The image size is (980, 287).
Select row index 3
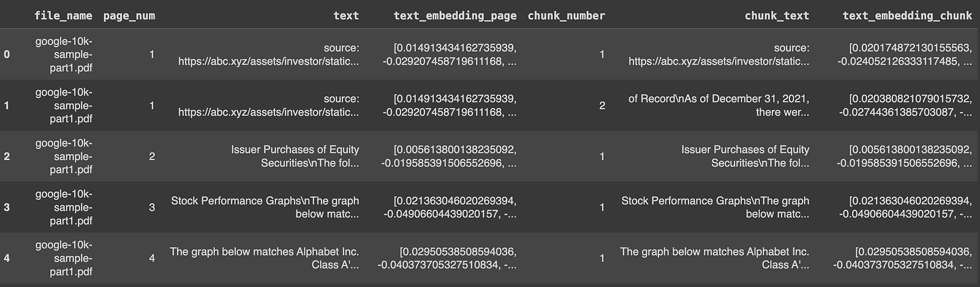coord(7,207)
